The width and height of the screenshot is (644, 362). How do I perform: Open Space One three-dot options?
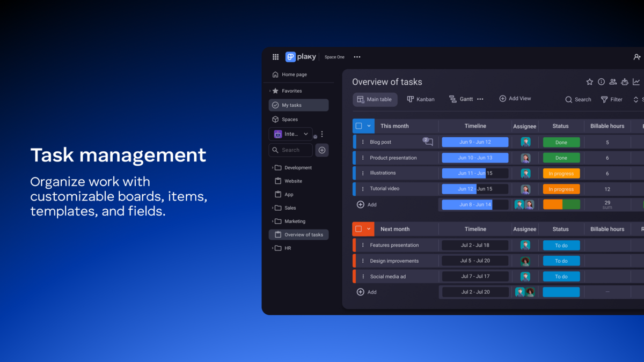(357, 57)
